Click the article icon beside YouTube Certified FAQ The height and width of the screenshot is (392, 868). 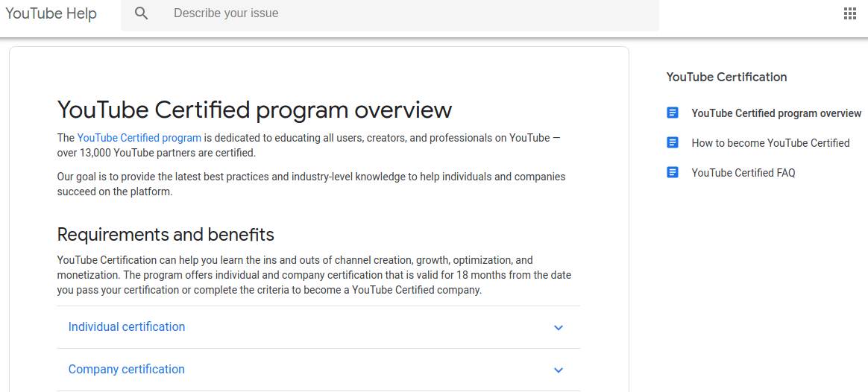[673, 172]
